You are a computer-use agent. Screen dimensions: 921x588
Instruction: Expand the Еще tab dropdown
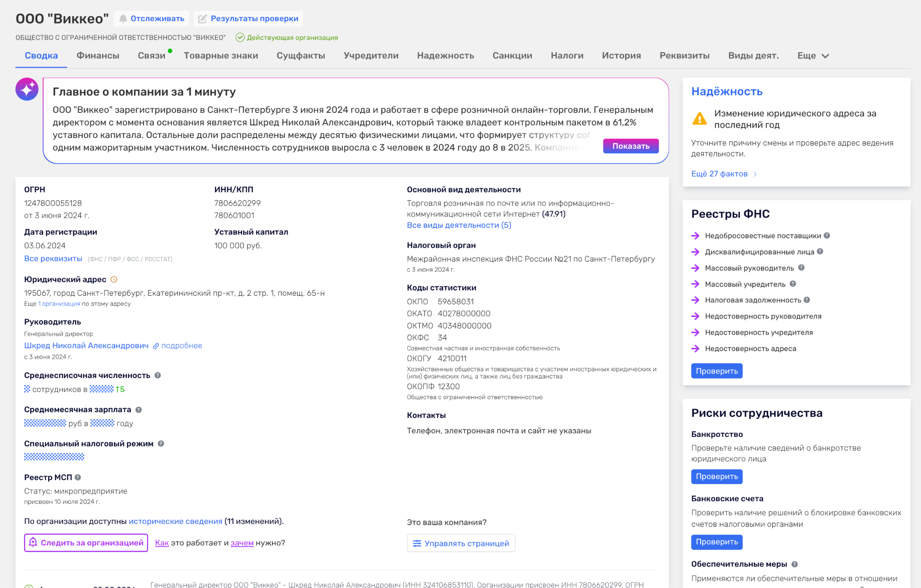tap(813, 56)
